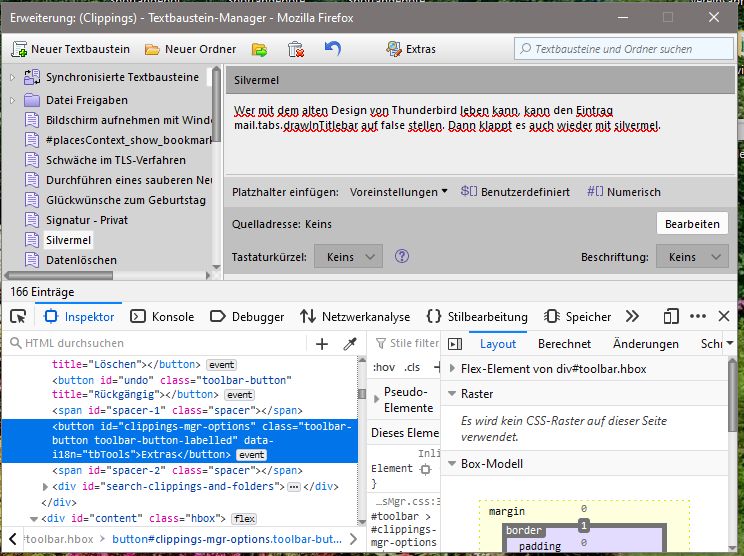Expand the Synchronisierte Textbausteine folder
The image size is (744, 556).
(12, 77)
